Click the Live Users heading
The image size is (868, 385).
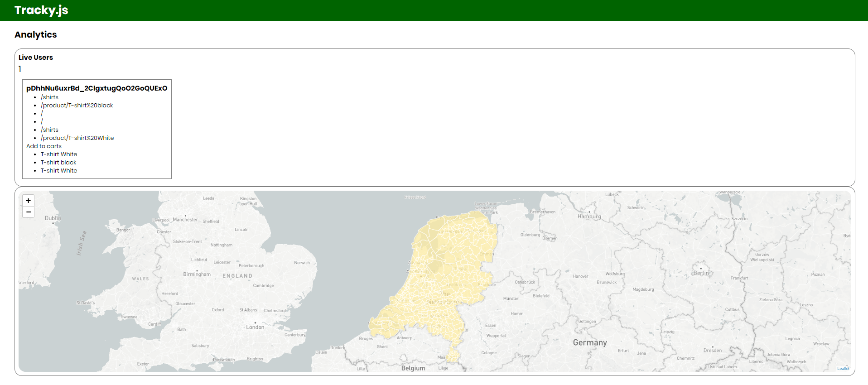(36, 58)
